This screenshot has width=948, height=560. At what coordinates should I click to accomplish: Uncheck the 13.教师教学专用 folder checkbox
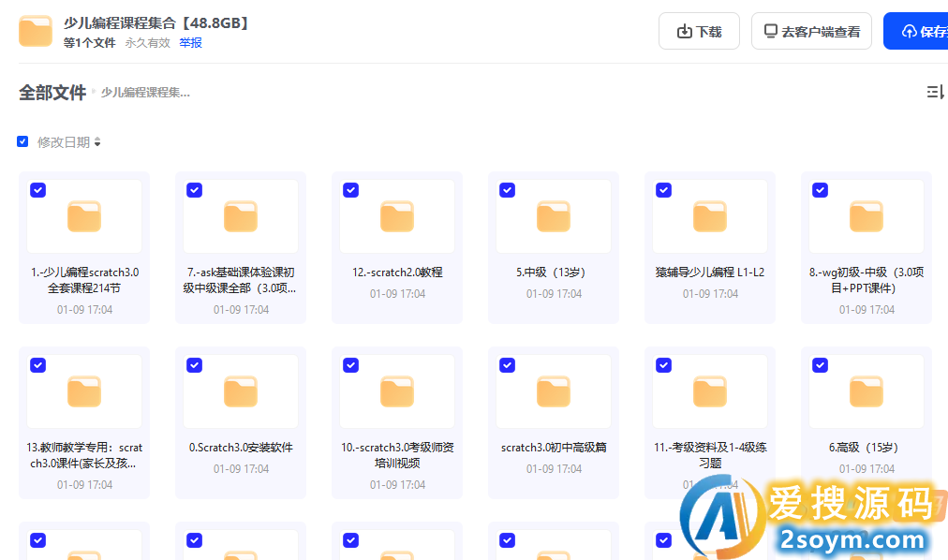[38, 365]
